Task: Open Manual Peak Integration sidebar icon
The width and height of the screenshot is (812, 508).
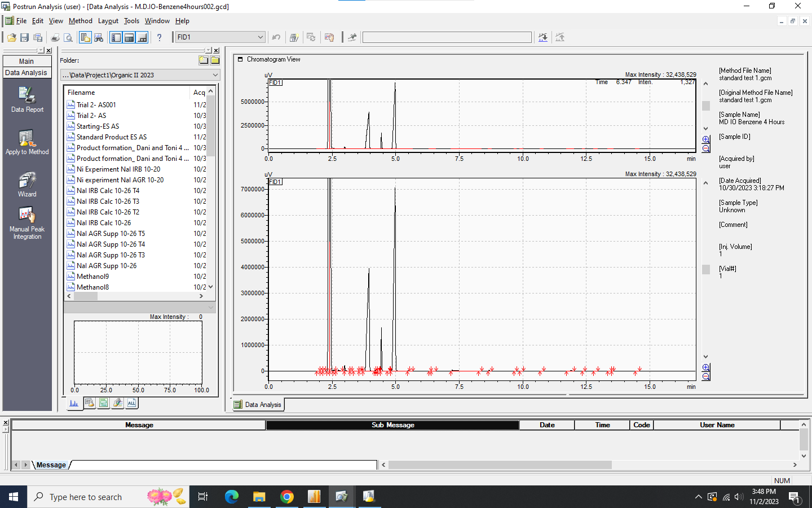Action: tap(27, 223)
